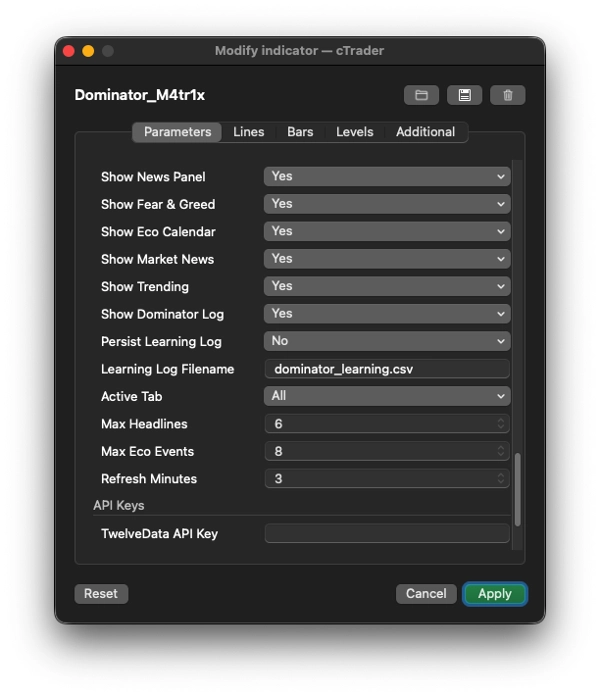Click the Refresh Minutes label
This screenshot has height=696, width=600.
[x=149, y=479]
